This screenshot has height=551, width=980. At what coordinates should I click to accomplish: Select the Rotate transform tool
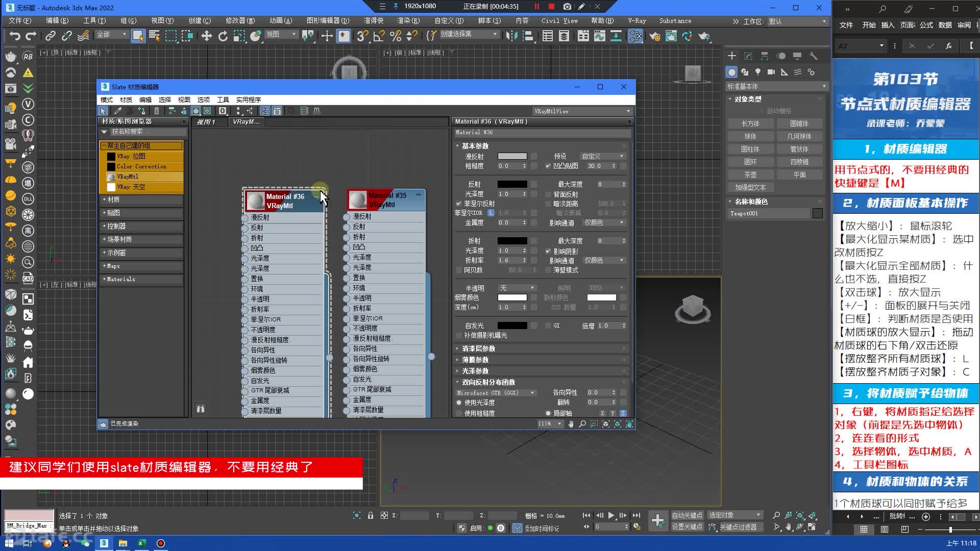223,36
